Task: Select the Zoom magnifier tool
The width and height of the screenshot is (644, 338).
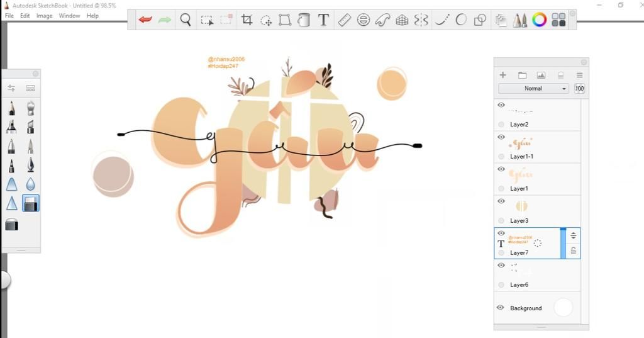Action: [x=186, y=20]
